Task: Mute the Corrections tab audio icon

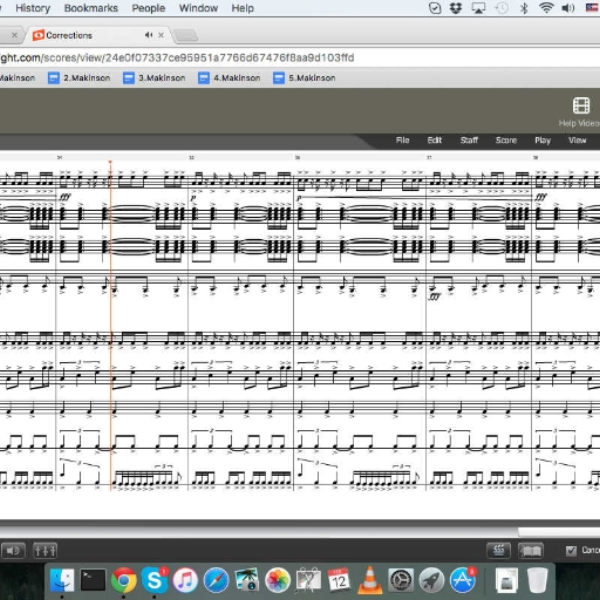Action: click(x=148, y=35)
